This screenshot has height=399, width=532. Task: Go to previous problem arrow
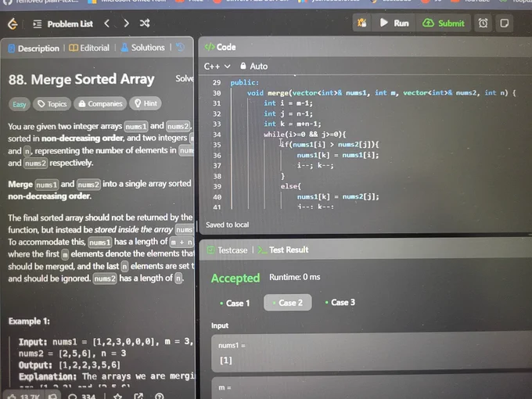coord(107,23)
